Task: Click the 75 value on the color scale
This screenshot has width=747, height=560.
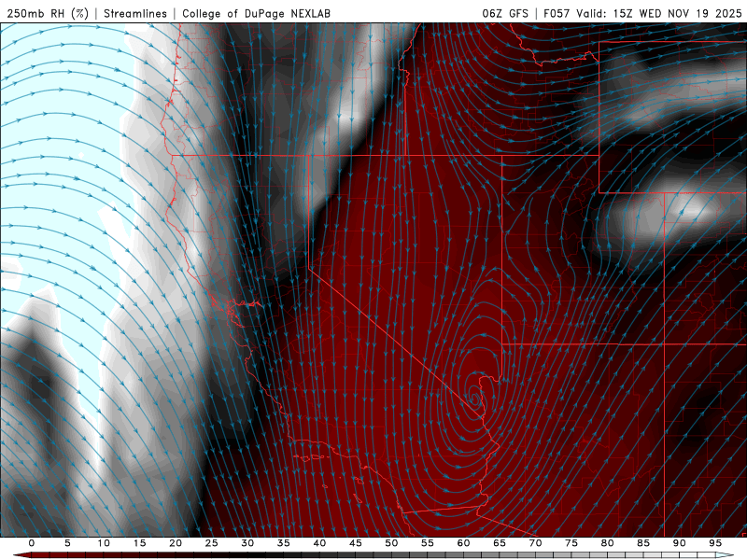Action: coord(571,543)
